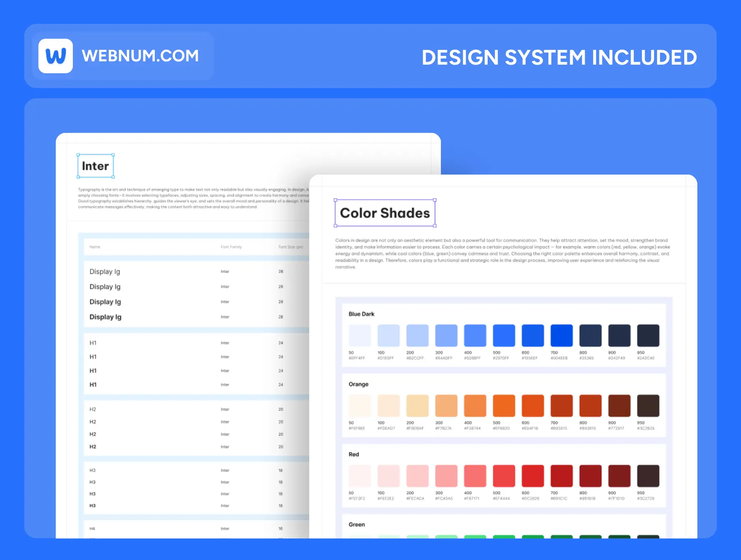Choose the Orange 200 swatch
This screenshot has height=560, width=741.
coord(417,406)
